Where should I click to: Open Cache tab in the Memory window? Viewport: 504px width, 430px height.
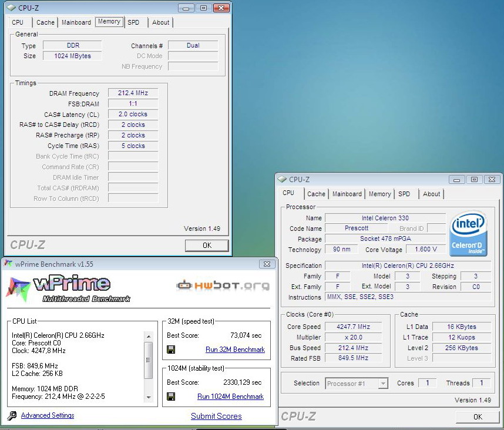coord(45,22)
